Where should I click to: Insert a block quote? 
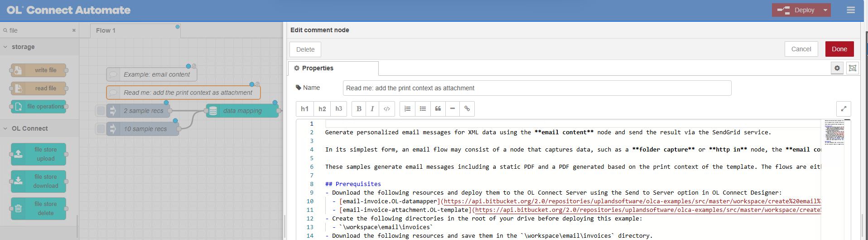(x=438, y=109)
